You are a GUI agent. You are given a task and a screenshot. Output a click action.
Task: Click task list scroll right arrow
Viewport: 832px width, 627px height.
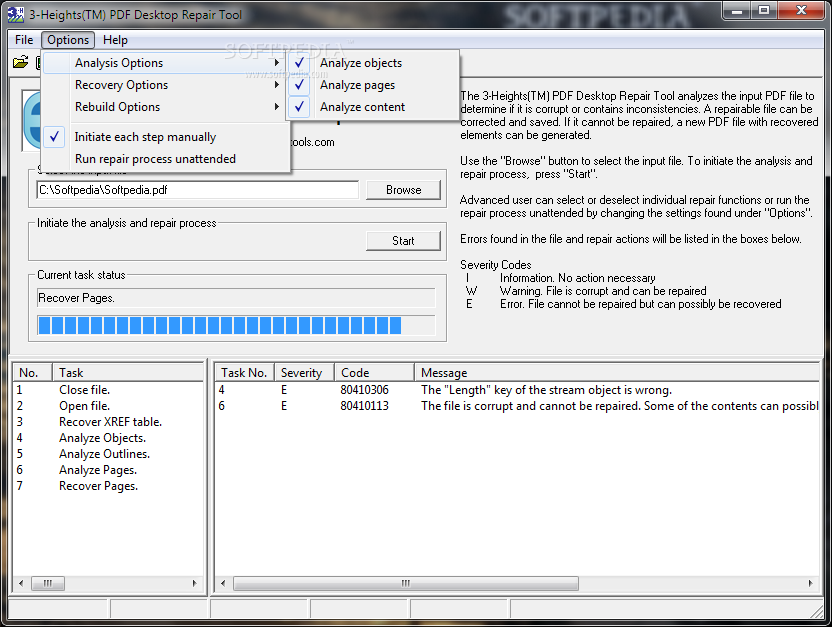click(194, 584)
